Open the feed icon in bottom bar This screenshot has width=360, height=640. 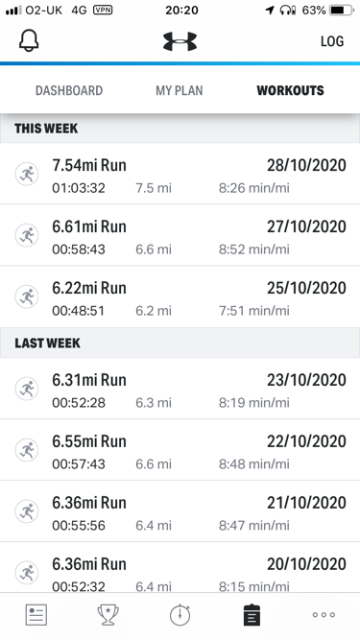[36, 615]
